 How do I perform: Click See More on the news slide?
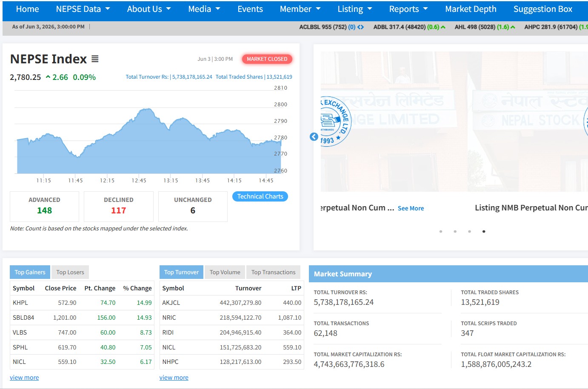point(411,208)
